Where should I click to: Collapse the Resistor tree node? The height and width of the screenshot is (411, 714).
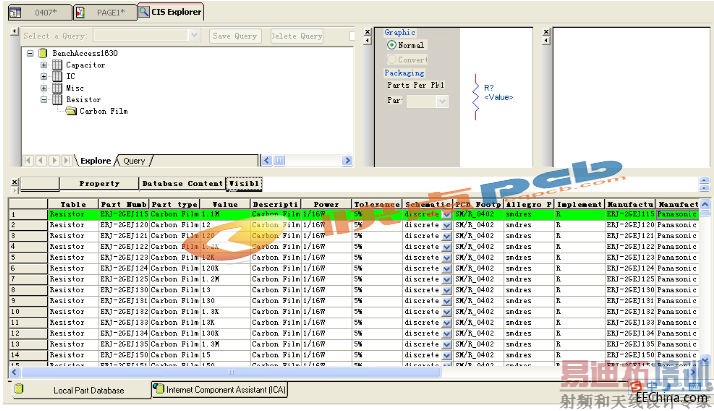(x=44, y=99)
